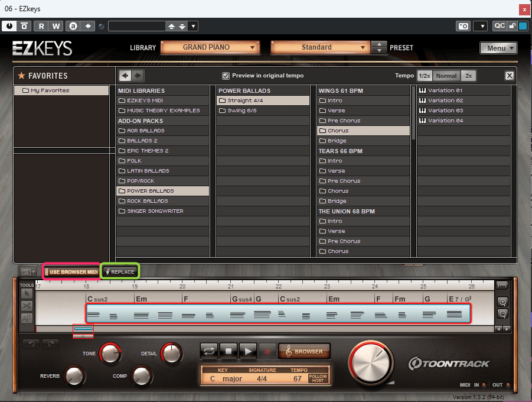Open the host preset dropdown arrow
The height and width of the screenshot is (402, 532).
pos(193,26)
